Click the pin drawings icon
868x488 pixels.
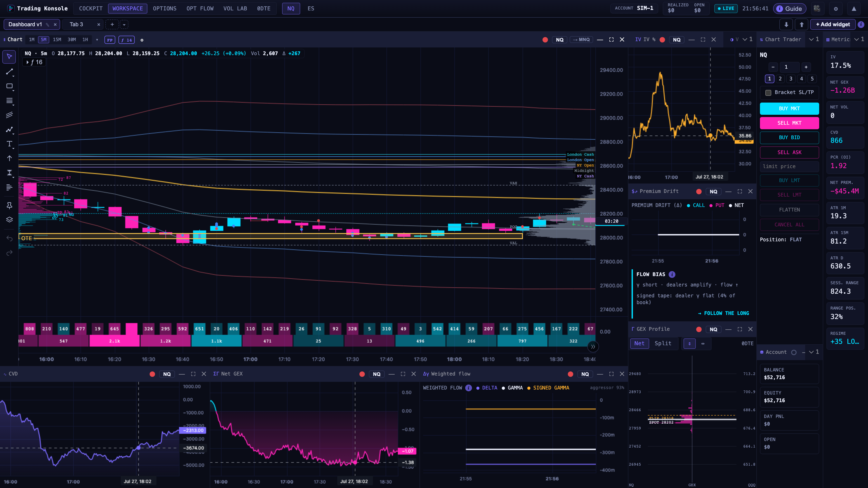[x=9, y=205]
